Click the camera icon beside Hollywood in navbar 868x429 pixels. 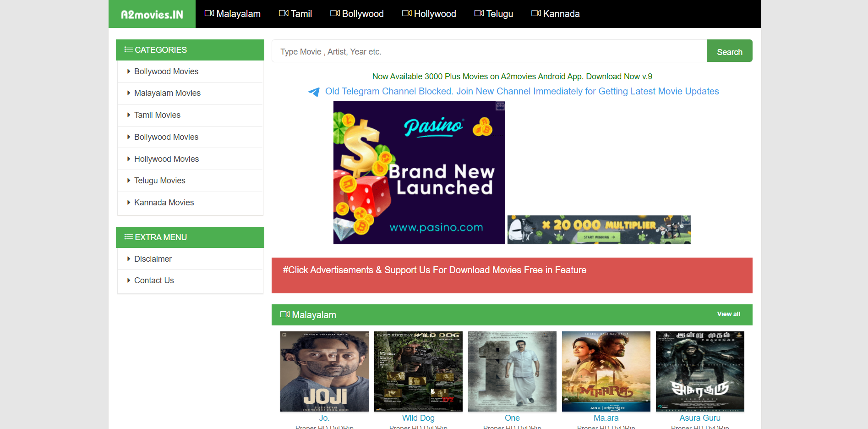tap(407, 13)
